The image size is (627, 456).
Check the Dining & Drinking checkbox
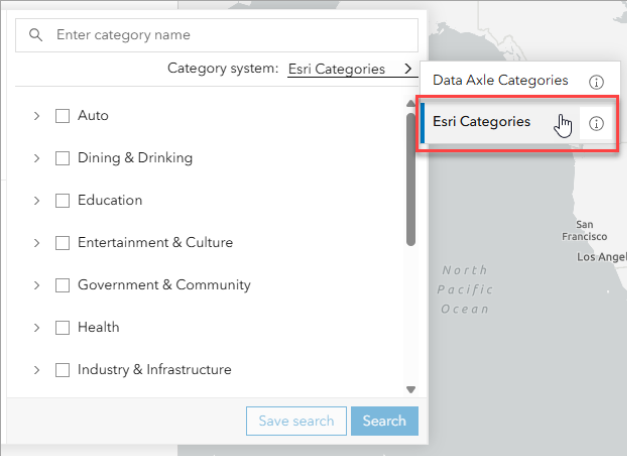click(x=62, y=158)
